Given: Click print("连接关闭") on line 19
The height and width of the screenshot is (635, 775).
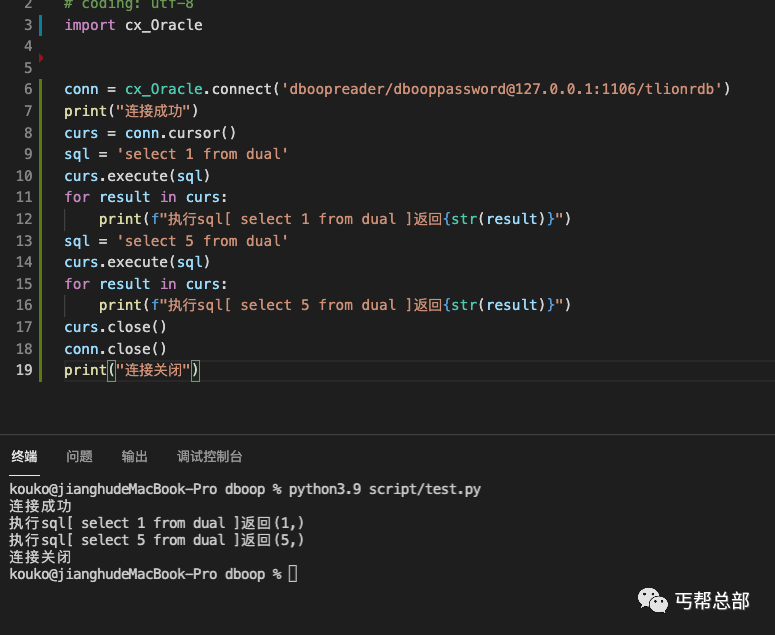Looking at the screenshot, I should pos(132,370).
